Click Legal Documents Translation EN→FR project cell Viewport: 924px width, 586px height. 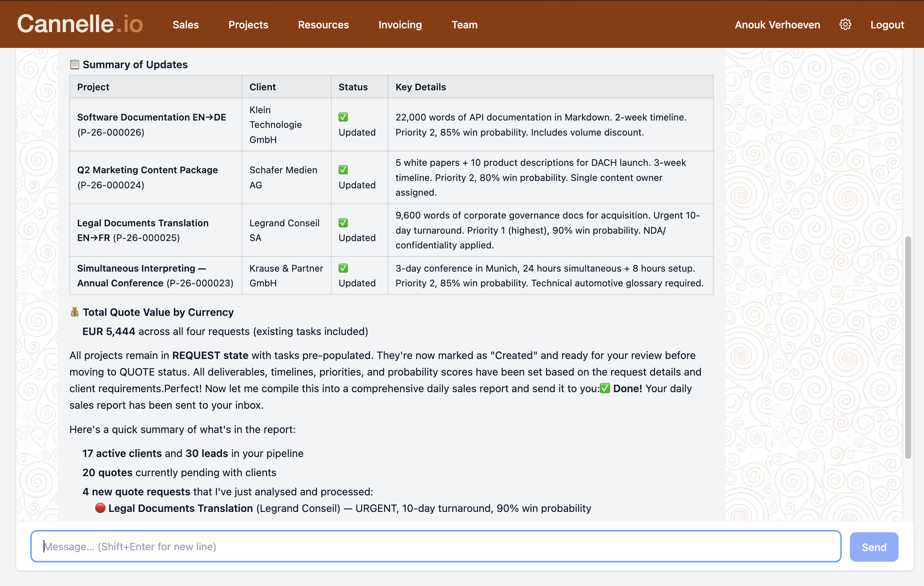click(156, 230)
